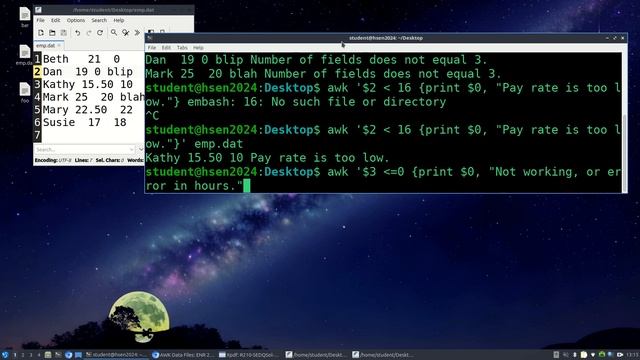The image size is (640, 360).
Task: Click the Open file icon in editor toolbar
Action: pos(52,32)
